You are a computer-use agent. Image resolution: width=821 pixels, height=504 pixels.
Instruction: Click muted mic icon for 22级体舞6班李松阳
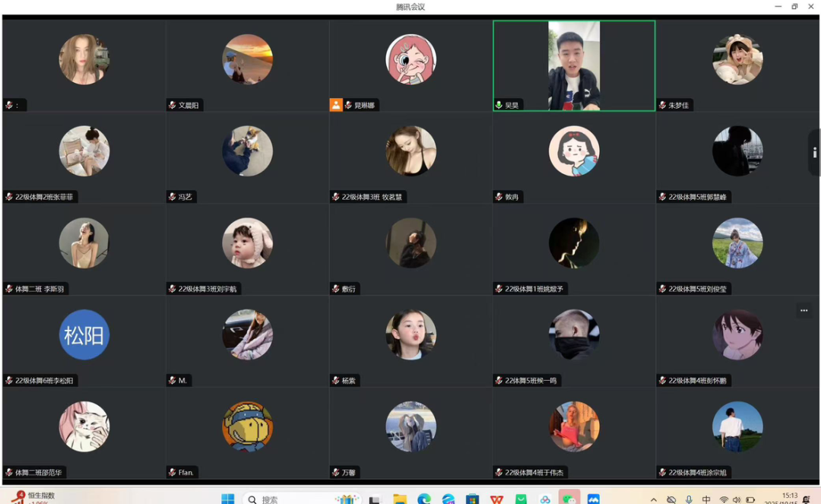pos(9,381)
